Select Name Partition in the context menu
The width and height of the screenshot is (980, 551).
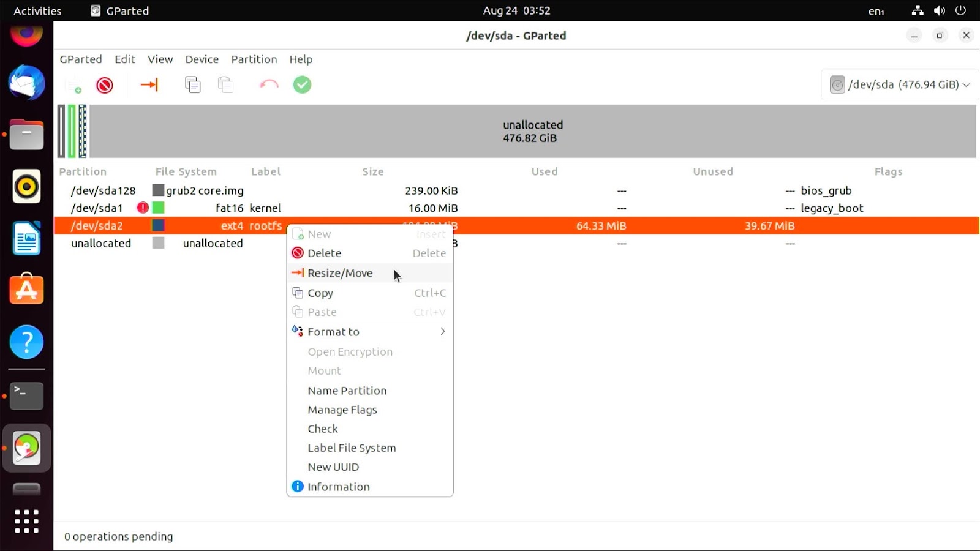coord(370,391)
